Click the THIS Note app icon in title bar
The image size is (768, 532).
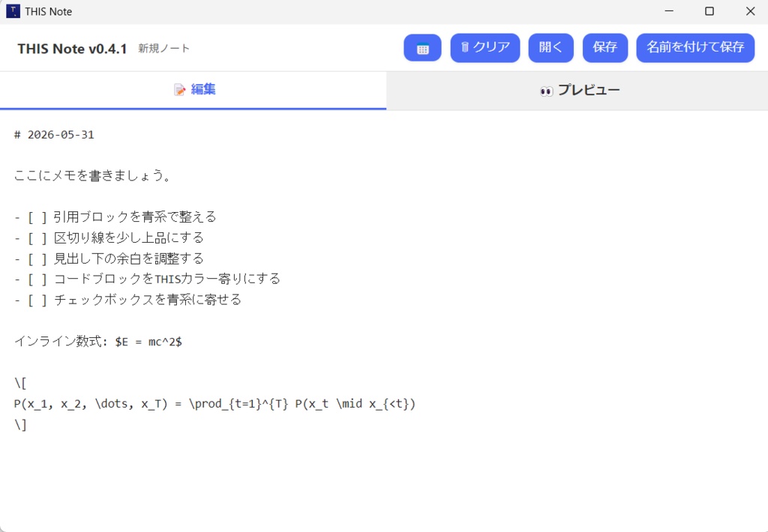point(13,11)
